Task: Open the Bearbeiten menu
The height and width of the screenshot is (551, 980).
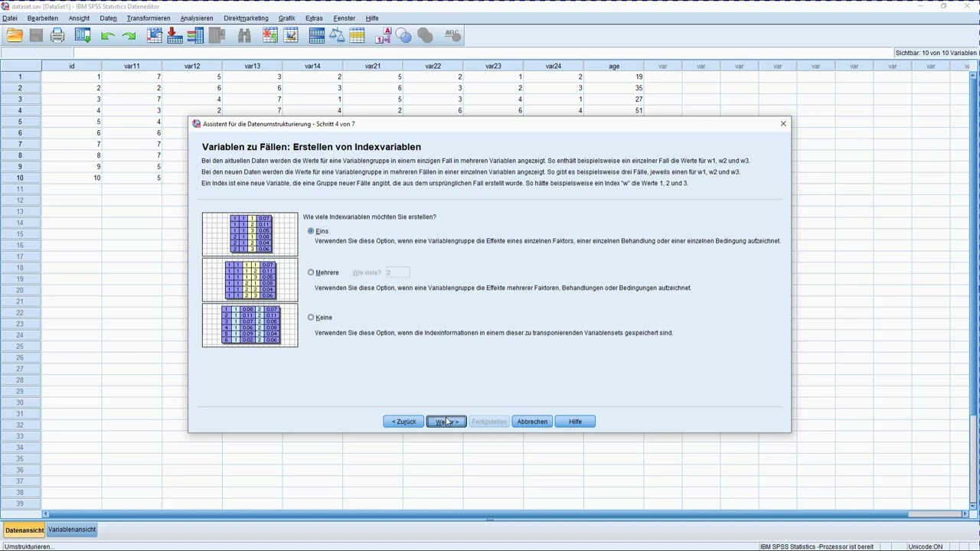Action: (42, 18)
